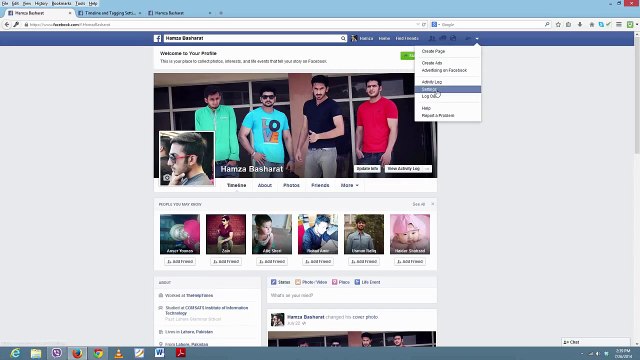Click the Facebook logo icon
The height and width of the screenshot is (360, 640).
point(158,38)
